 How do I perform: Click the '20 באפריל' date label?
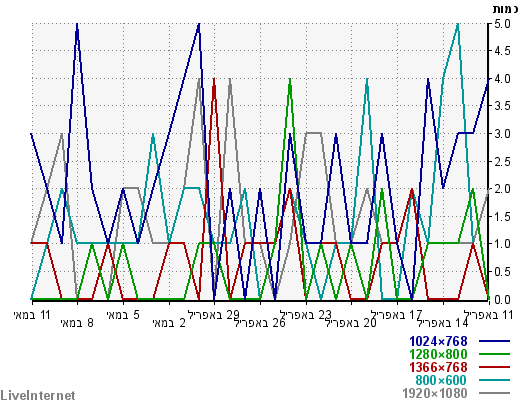pyautogui.click(x=351, y=323)
